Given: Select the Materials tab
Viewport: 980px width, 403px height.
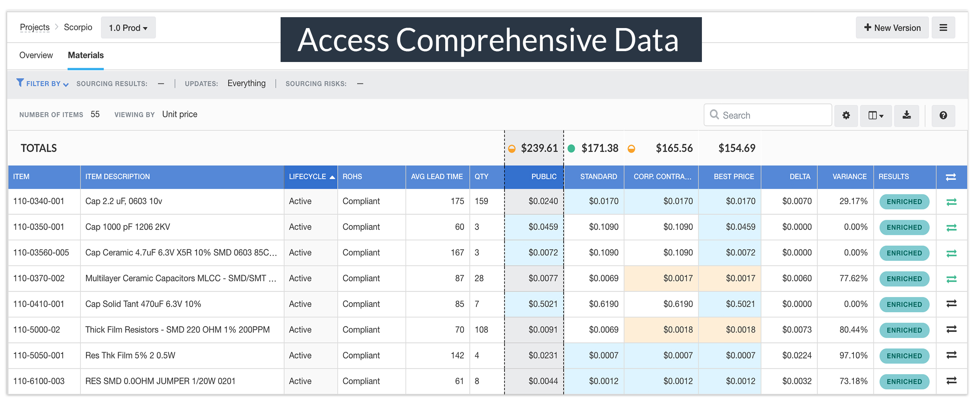Looking at the screenshot, I should click(x=85, y=55).
